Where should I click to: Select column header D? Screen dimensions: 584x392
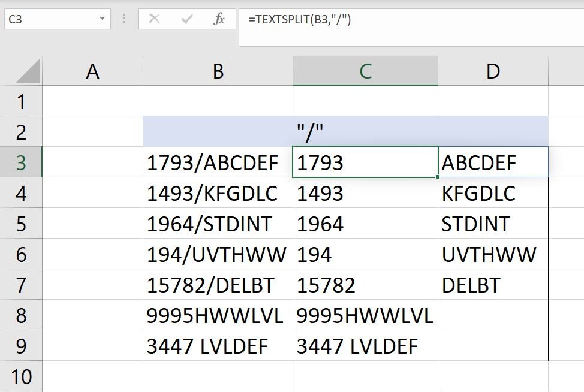click(493, 71)
